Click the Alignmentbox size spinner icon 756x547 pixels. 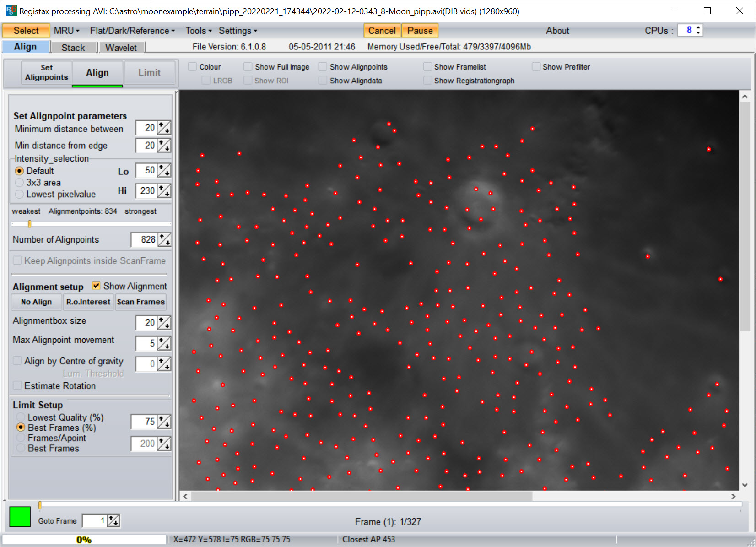point(164,323)
